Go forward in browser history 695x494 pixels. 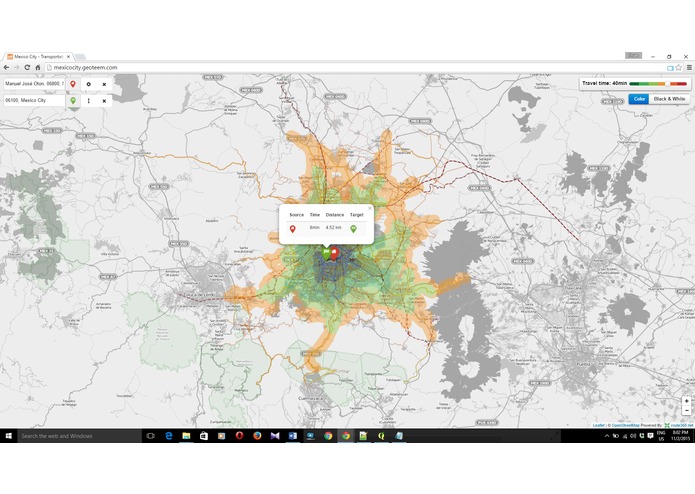click(16, 67)
